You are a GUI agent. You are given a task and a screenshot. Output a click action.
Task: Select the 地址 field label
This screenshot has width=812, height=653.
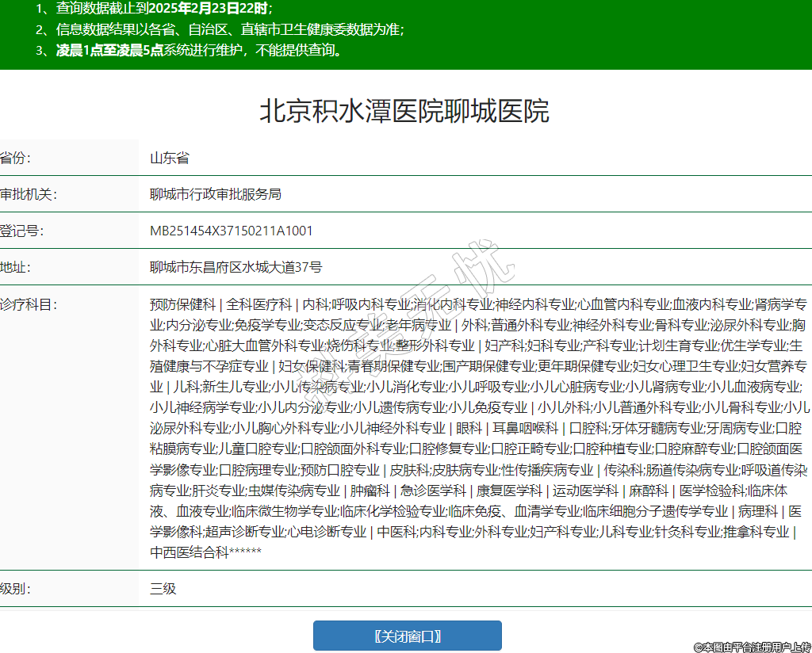pos(16,267)
